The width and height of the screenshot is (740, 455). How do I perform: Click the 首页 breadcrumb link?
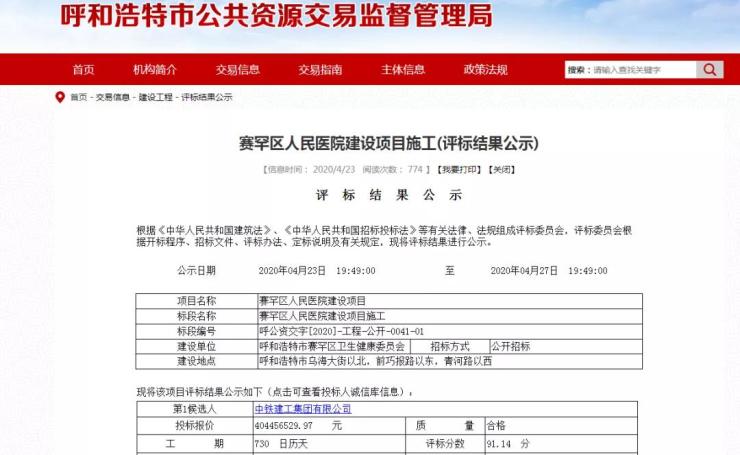(x=78, y=97)
